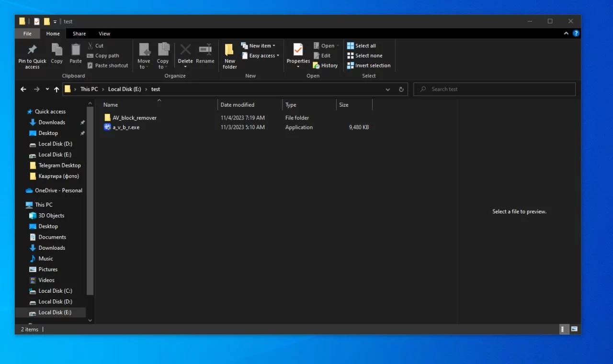Click the Cut scissors command
Image resolution: width=613 pixels, height=364 pixels.
[96, 46]
